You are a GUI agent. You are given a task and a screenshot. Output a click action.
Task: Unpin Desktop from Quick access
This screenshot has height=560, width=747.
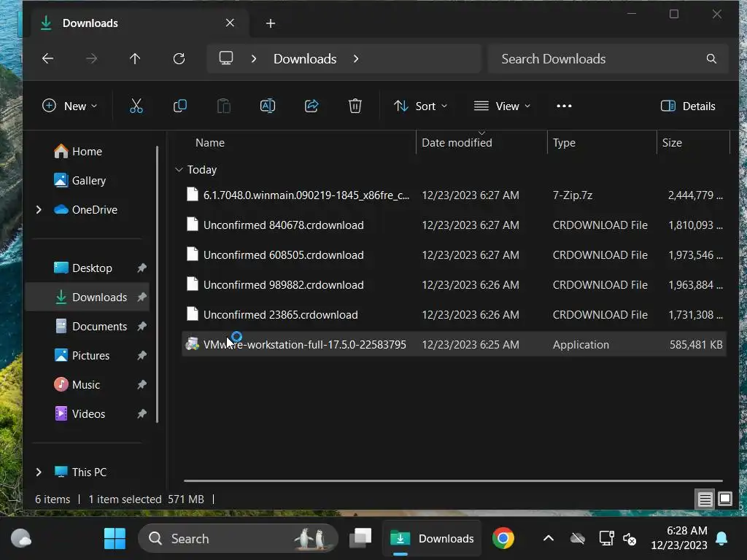pyautogui.click(x=142, y=268)
